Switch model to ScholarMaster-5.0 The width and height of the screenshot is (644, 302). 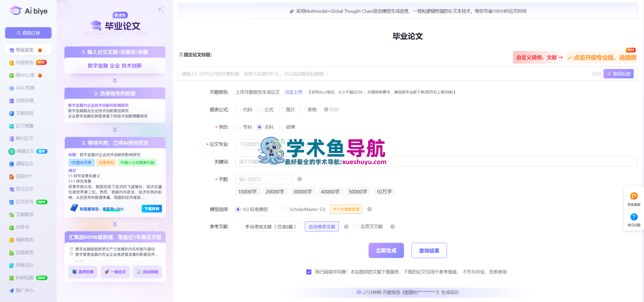tap(285, 209)
